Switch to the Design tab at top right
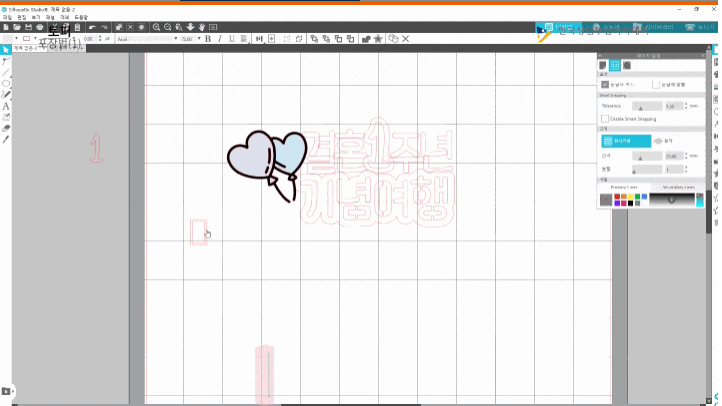722x406 pixels. 559,27
